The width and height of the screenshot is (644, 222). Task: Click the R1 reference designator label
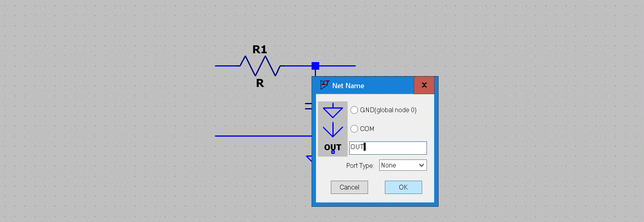(x=260, y=50)
